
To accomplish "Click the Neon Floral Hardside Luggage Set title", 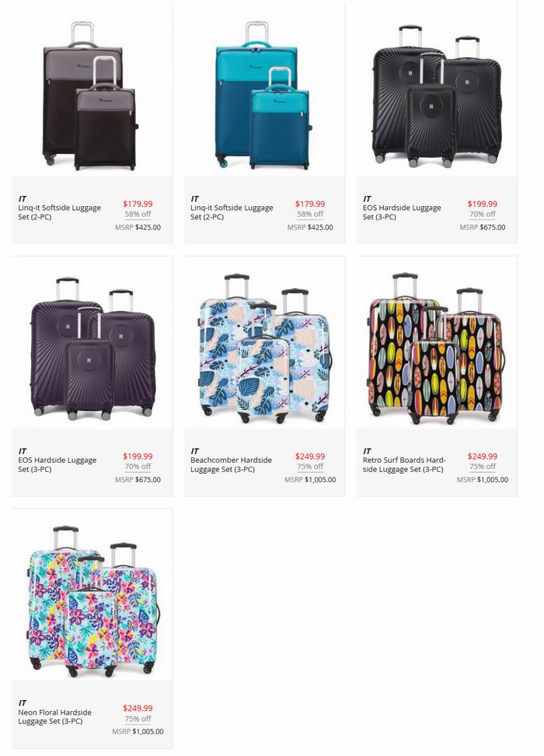I will [55, 716].
